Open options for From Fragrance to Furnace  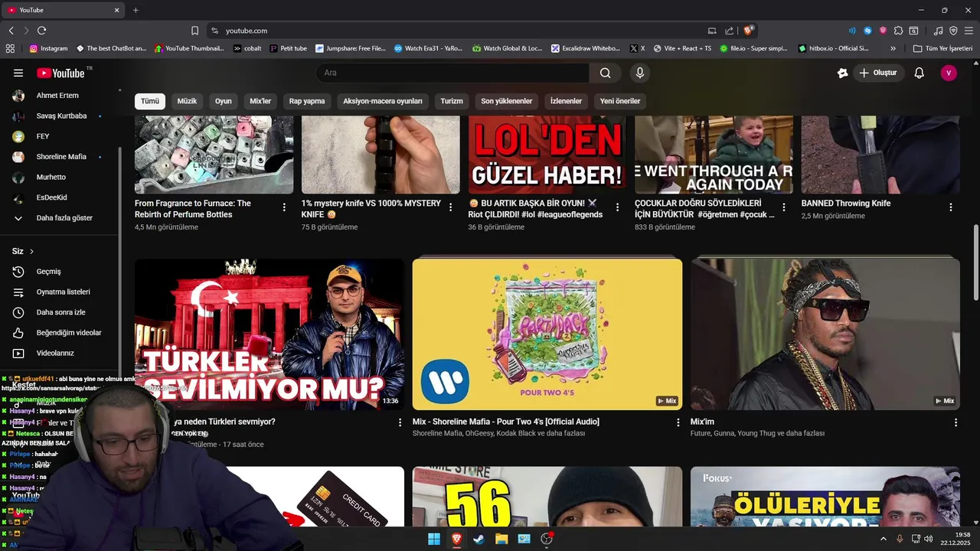click(284, 207)
